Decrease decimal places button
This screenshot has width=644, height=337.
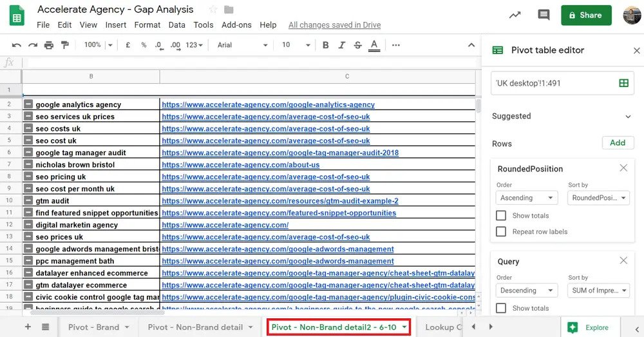tap(159, 45)
